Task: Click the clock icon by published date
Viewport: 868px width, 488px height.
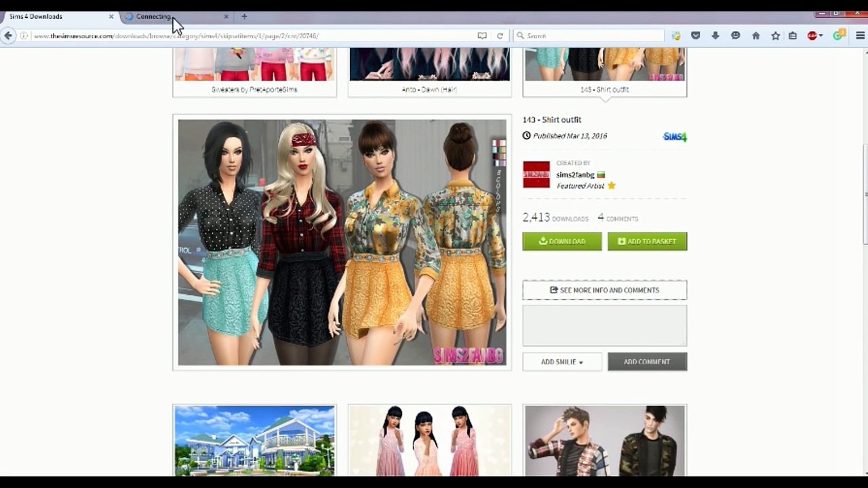Action: [526, 136]
